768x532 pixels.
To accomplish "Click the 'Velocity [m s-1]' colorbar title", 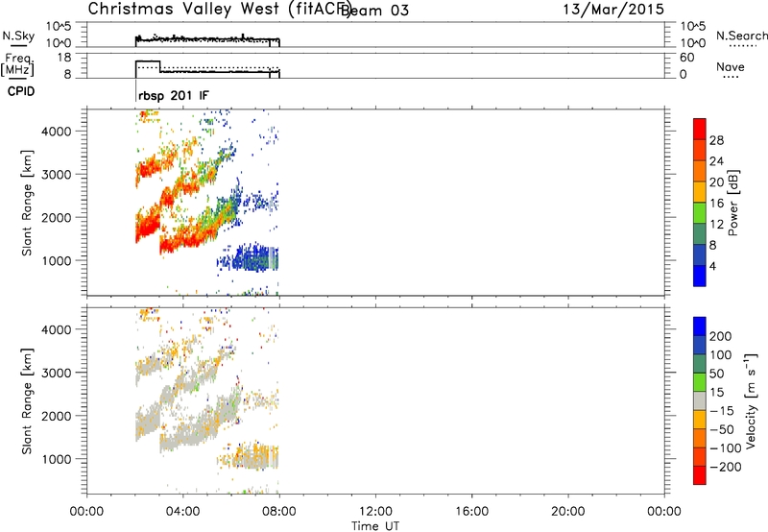I will click(751, 400).
